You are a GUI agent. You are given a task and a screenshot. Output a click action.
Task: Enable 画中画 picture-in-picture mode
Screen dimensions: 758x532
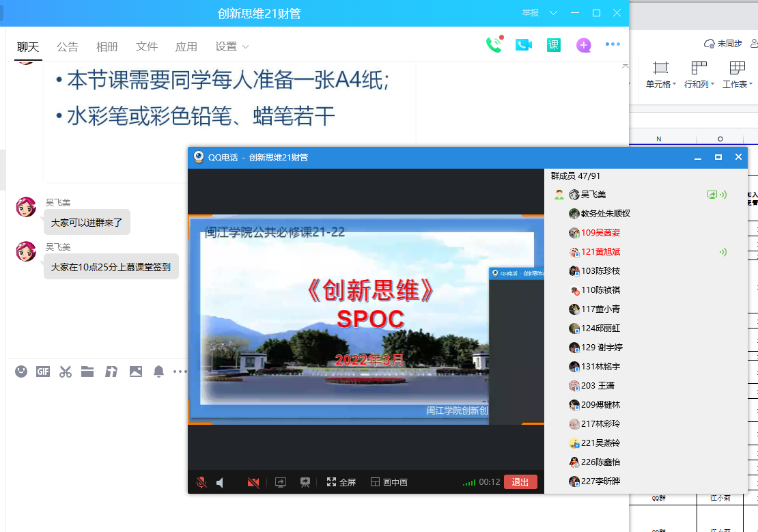389,482
